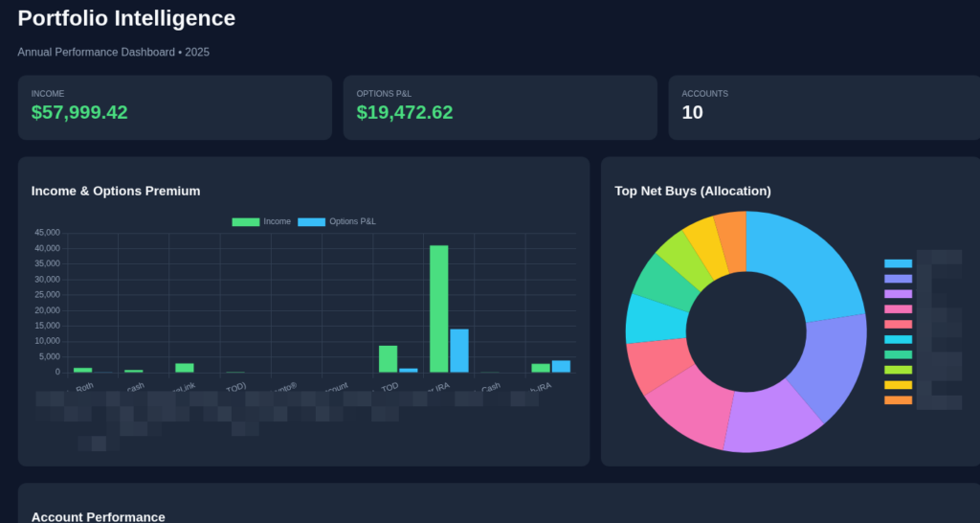
Task: Select the tallest blue Options P&L bar
Action: [x=459, y=351]
